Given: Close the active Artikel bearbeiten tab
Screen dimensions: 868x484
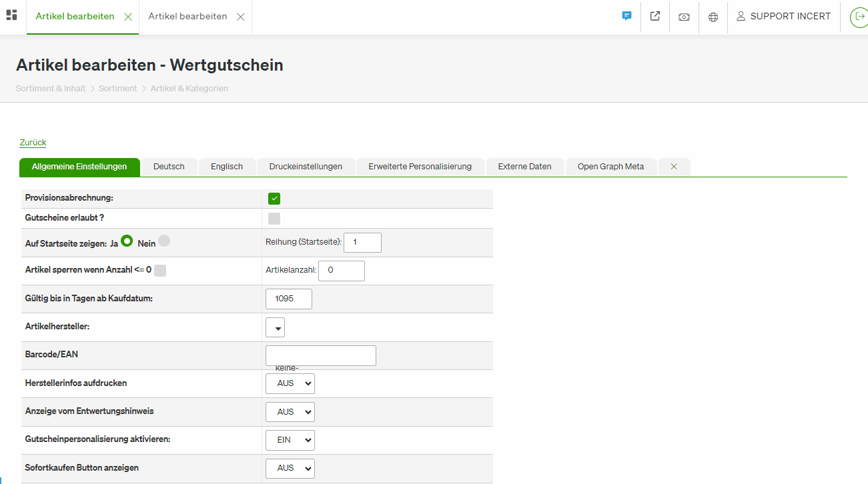Looking at the screenshot, I should pyautogui.click(x=128, y=17).
